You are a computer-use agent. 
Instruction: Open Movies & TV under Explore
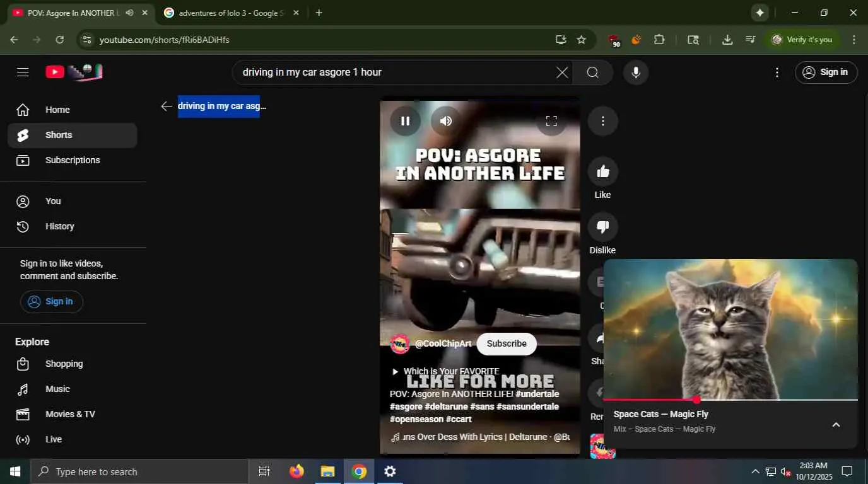tap(72, 414)
